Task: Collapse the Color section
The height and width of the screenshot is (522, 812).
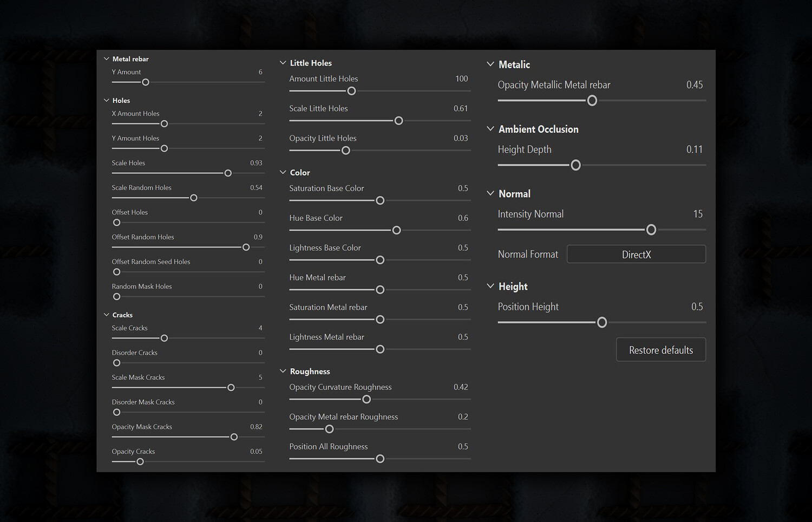Action: [283, 172]
